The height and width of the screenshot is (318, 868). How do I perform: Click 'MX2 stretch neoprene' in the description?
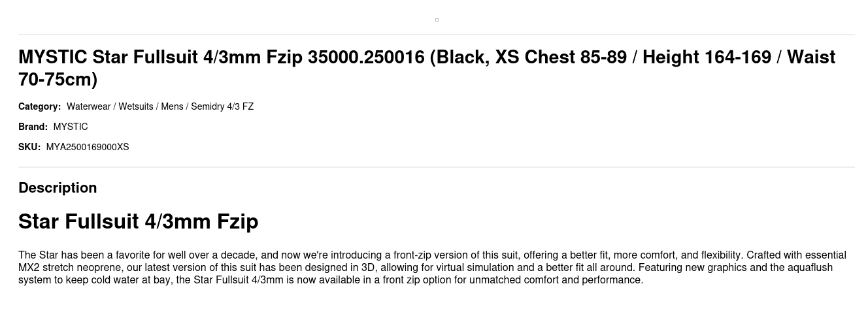pos(64,267)
